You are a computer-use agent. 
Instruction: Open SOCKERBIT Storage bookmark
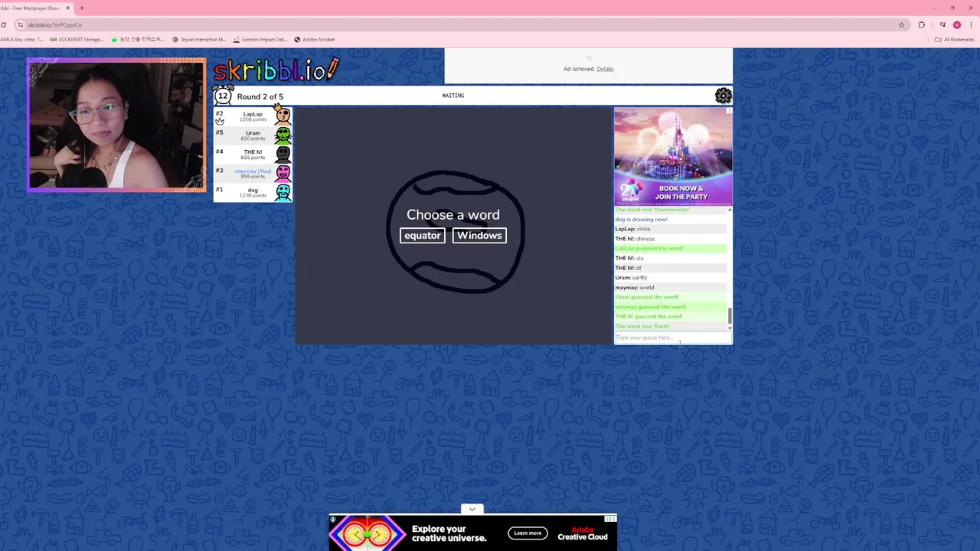(x=77, y=40)
